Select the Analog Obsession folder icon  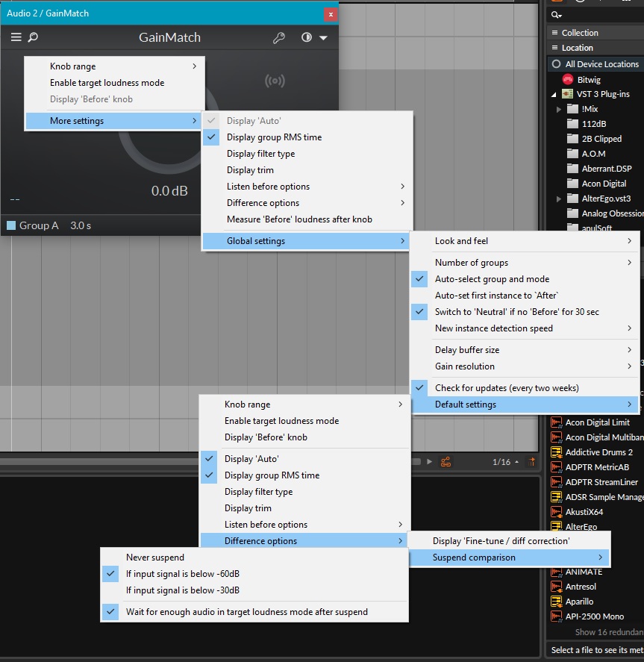[572, 213]
